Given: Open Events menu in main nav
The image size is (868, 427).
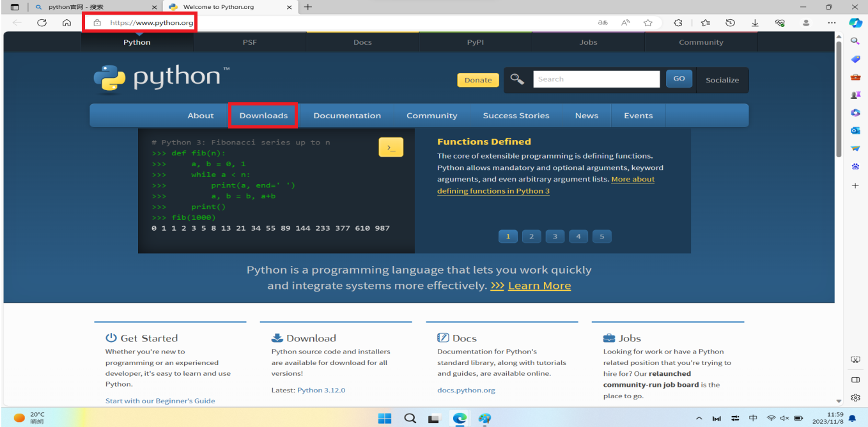Looking at the screenshot, I should [639, 116].
